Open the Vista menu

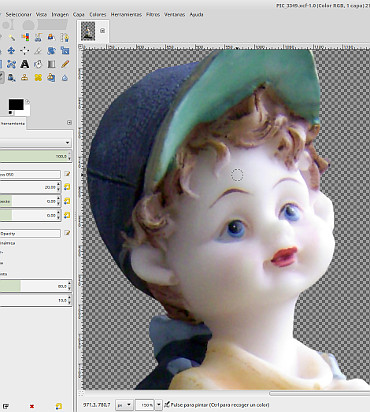(x=41, y=14)
